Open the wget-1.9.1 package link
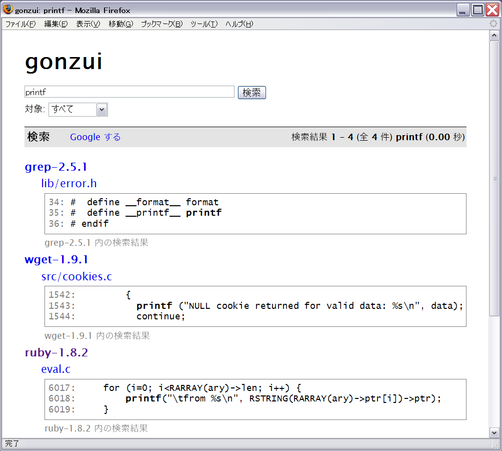This screenshot has height=451, width=502. [x=56, y=259]
